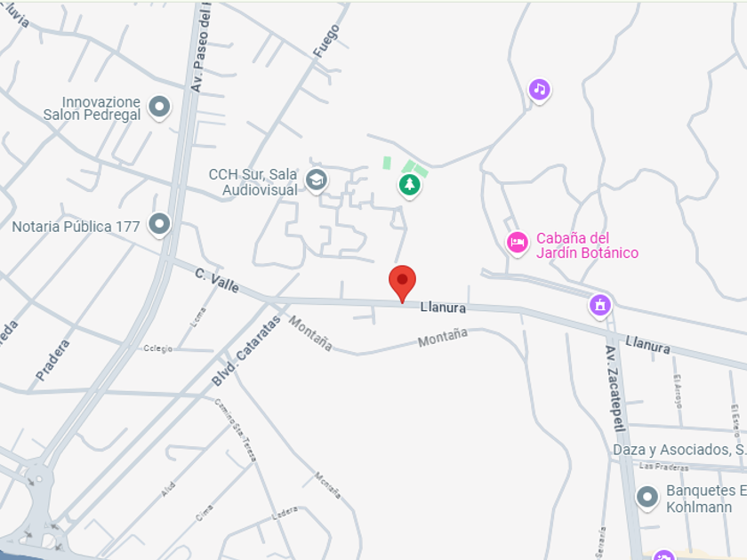Select the C. Valle street label

click(217, 280)
